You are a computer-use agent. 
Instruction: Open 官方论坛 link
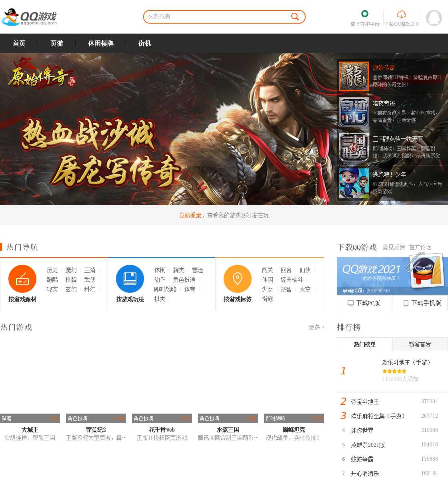420,247
